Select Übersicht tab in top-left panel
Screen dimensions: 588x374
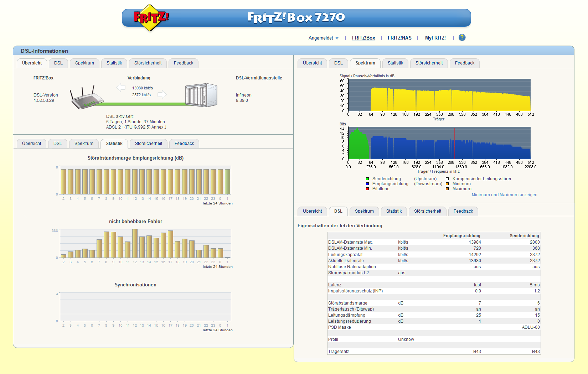click(32, 63)
